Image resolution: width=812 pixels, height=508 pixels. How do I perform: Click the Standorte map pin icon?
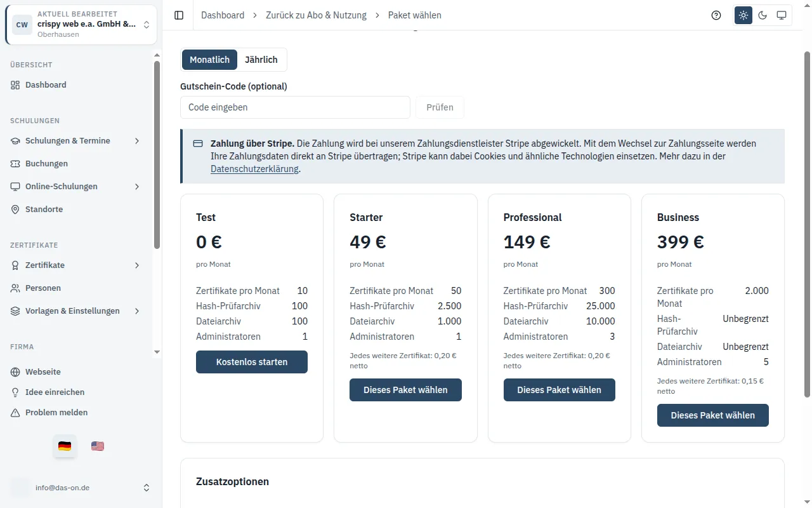(x=15, y=210)
